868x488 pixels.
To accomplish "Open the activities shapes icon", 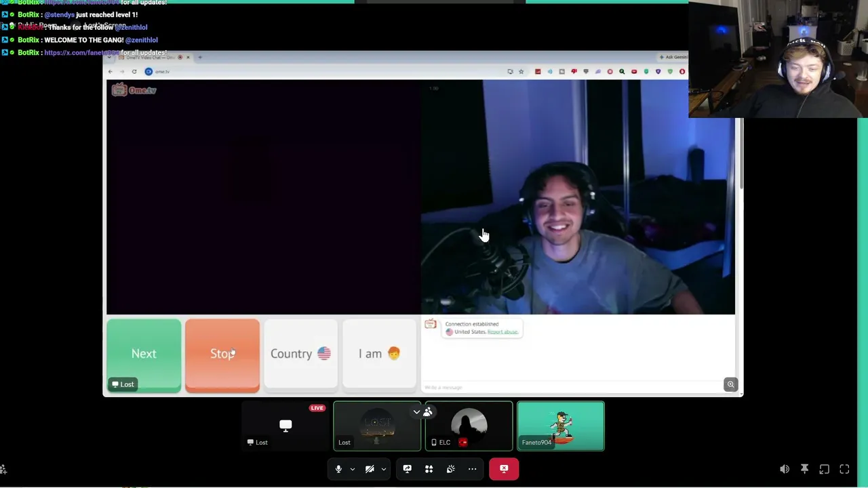I will pyautogui.click(x=429, y=469).
